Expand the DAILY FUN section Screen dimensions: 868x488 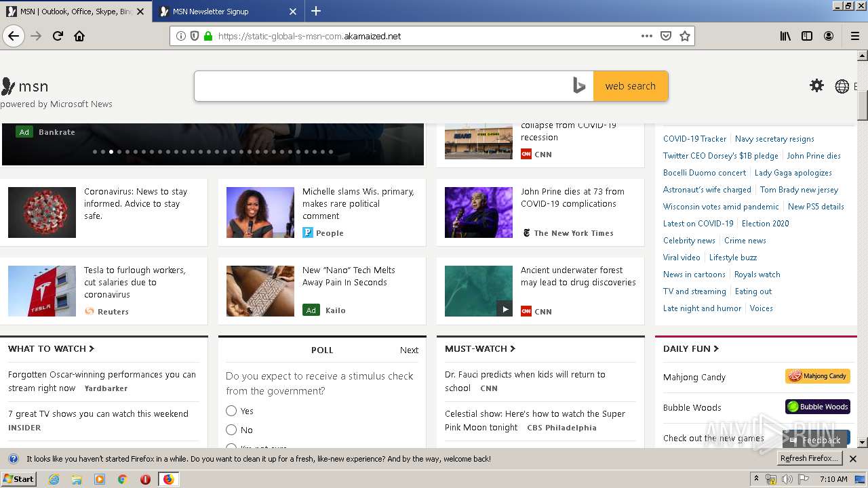691,348
